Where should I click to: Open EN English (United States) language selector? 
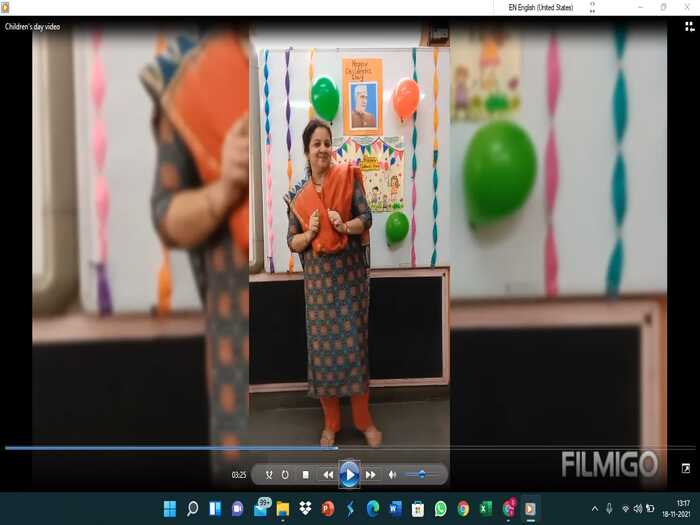point(541,7)
